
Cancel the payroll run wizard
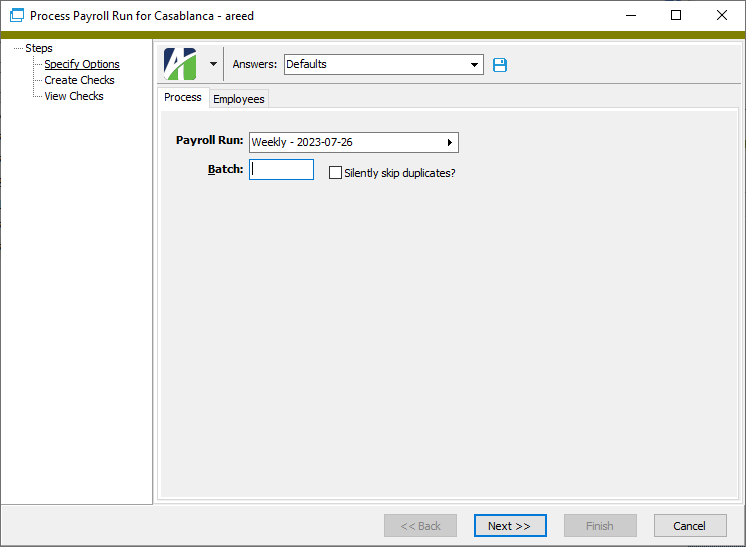tap(689, 526)
